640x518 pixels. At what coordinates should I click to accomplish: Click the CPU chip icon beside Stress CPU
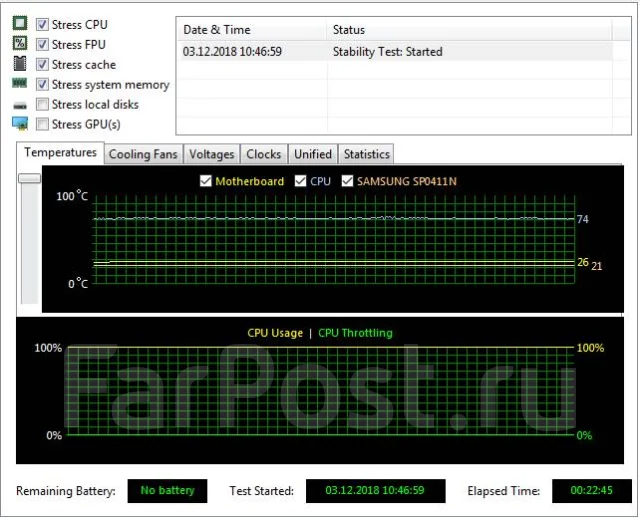pos(20,23)
